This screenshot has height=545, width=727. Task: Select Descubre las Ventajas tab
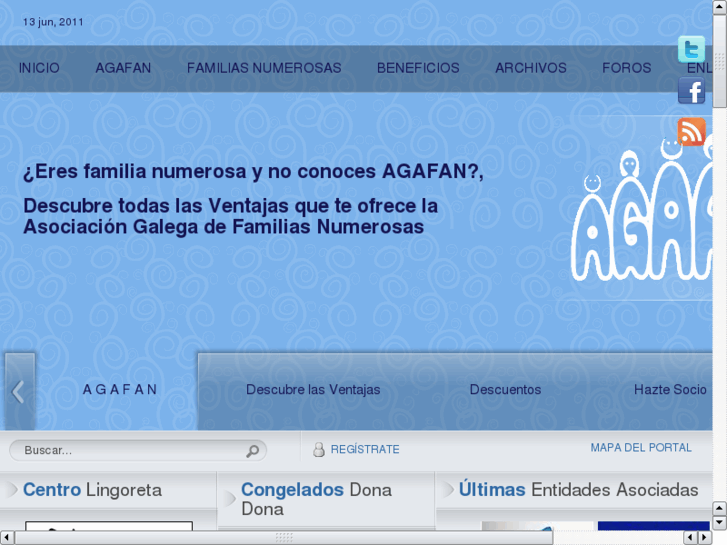pos(313,390)
